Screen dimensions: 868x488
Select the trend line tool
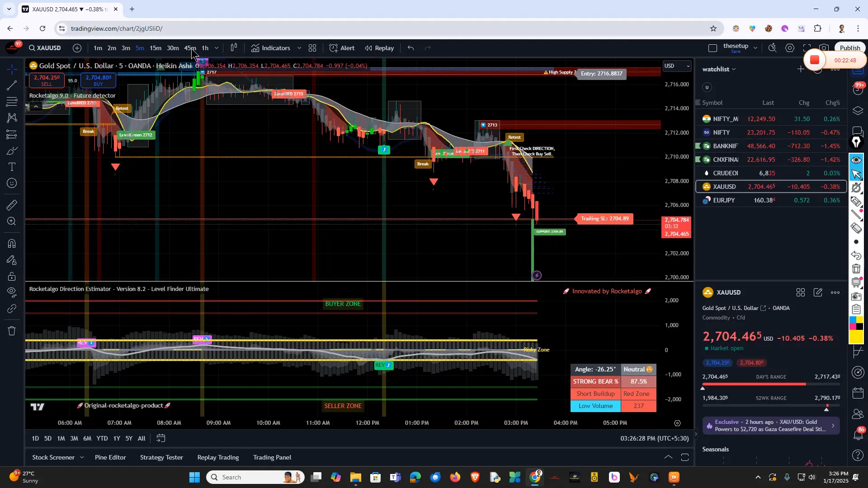11,86
